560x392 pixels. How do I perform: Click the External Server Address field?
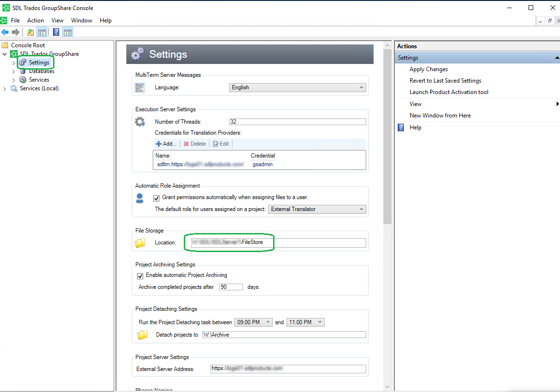288,369
